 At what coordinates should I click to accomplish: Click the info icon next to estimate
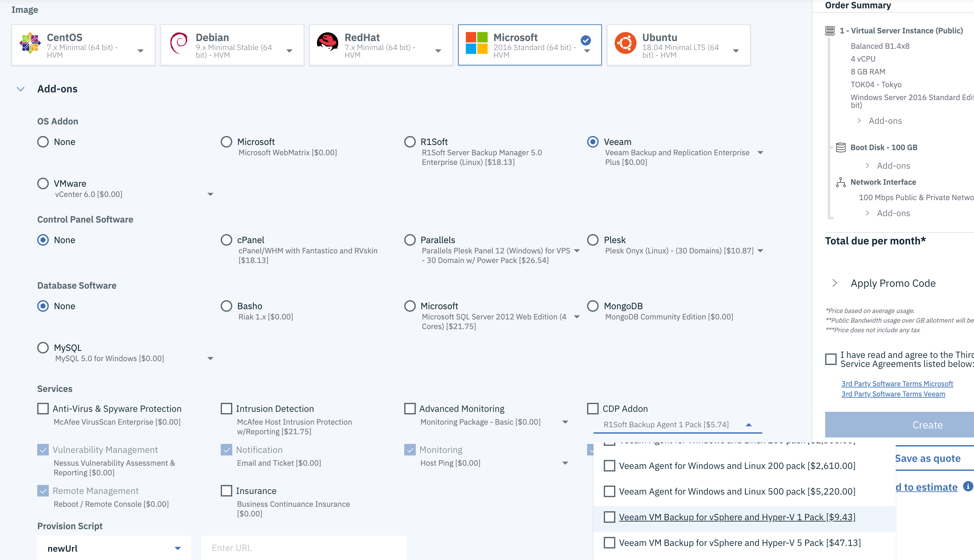[x=968, y=486]
